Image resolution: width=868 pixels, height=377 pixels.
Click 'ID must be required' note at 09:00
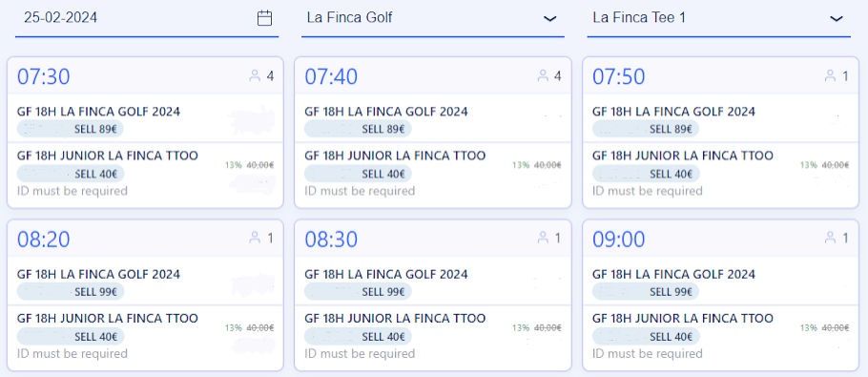[x=647, y=354]
